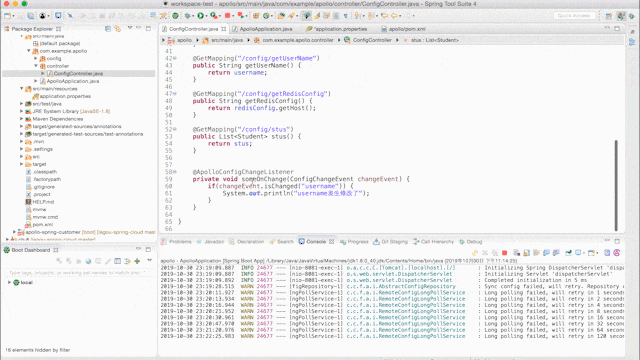Toggle Link with Editor in Package Explorer
Image resolution: width=640 pixels, height=360 pixels.
118,29
